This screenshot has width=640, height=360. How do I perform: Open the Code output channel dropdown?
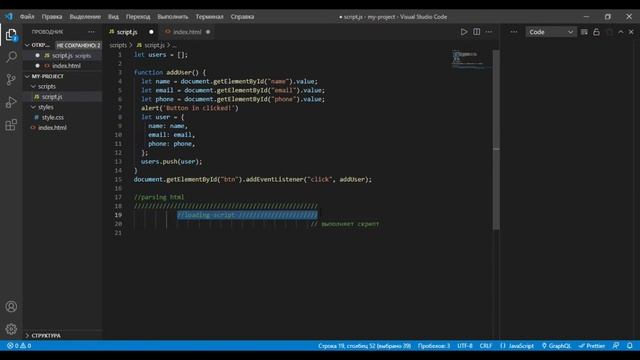click(x=551, y=32)
